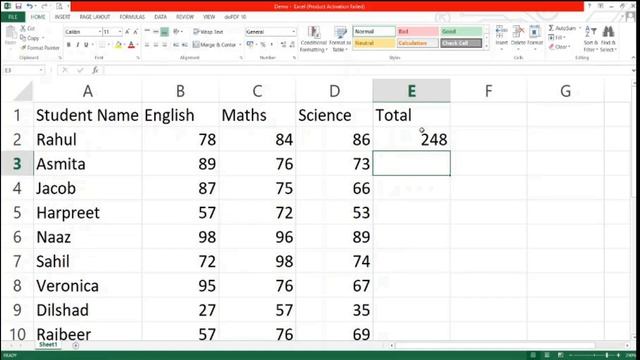The width and height of the screenshot is (640, 360).
Task: Apply the Check Cell style
Action: coord(461,43)
